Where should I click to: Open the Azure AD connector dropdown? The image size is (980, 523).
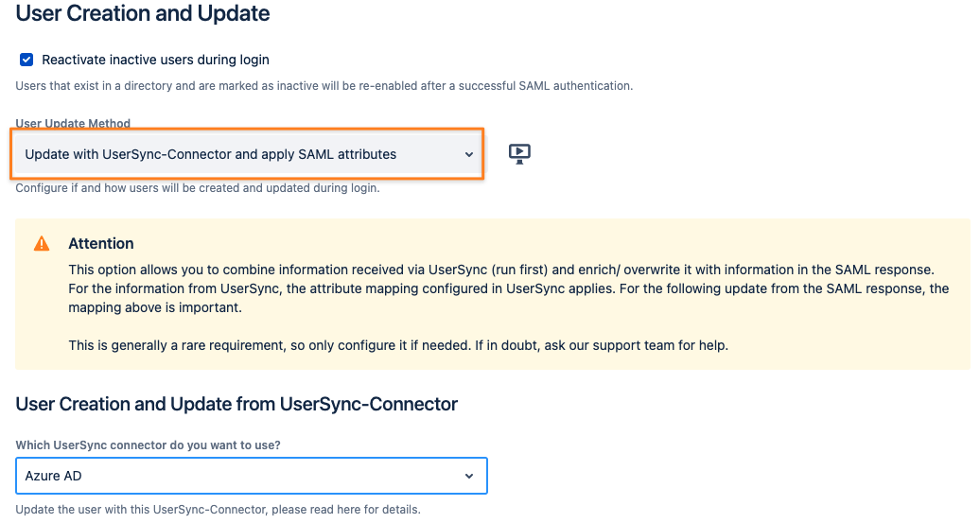[251, 476]
